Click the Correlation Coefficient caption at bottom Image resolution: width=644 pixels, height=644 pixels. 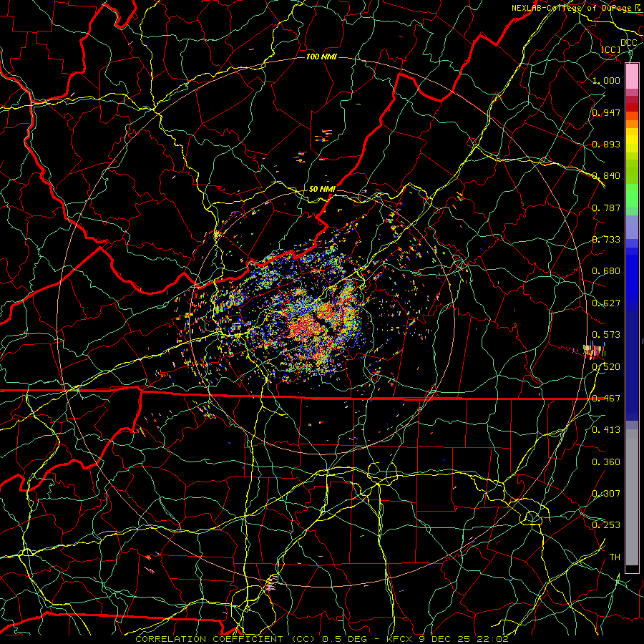point(322,639)
